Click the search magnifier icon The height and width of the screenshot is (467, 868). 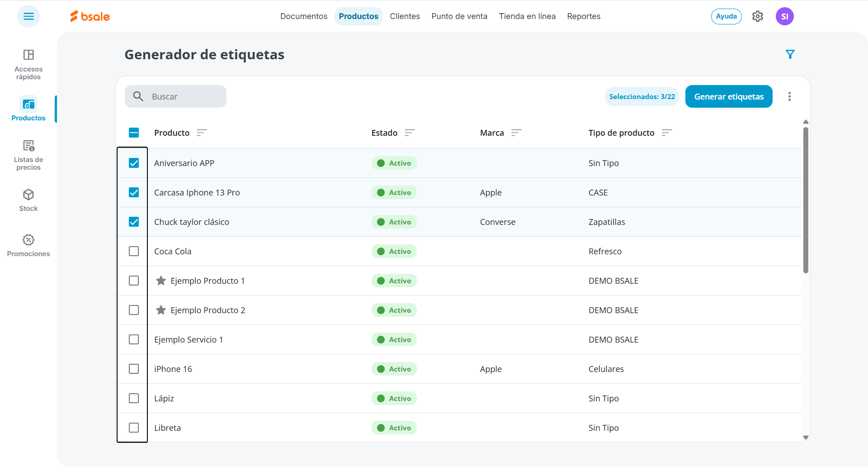(138, 96)
